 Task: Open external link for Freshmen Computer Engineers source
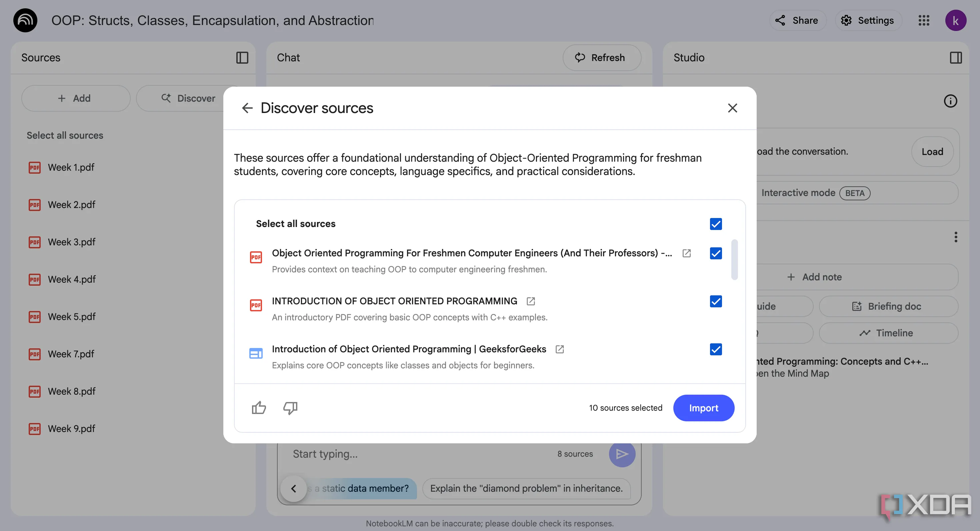686,253
